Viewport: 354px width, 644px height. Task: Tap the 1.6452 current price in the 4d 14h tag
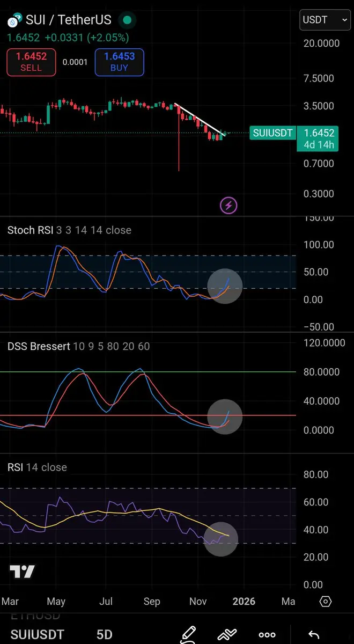point(318,133)
